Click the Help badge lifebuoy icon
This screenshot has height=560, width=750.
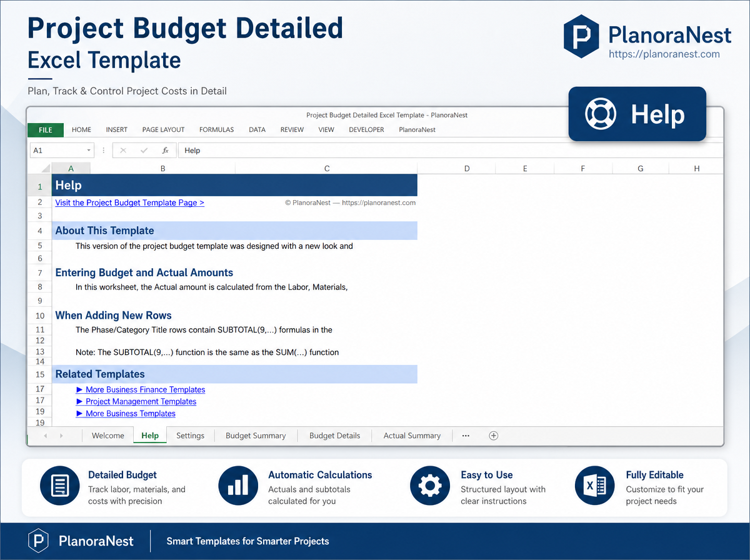point(600,114)
